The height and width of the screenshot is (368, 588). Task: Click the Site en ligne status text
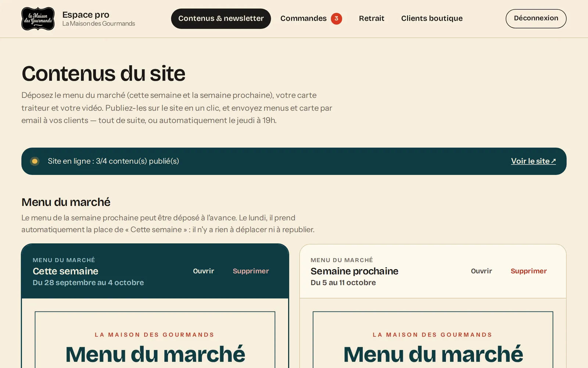point(113,161)
